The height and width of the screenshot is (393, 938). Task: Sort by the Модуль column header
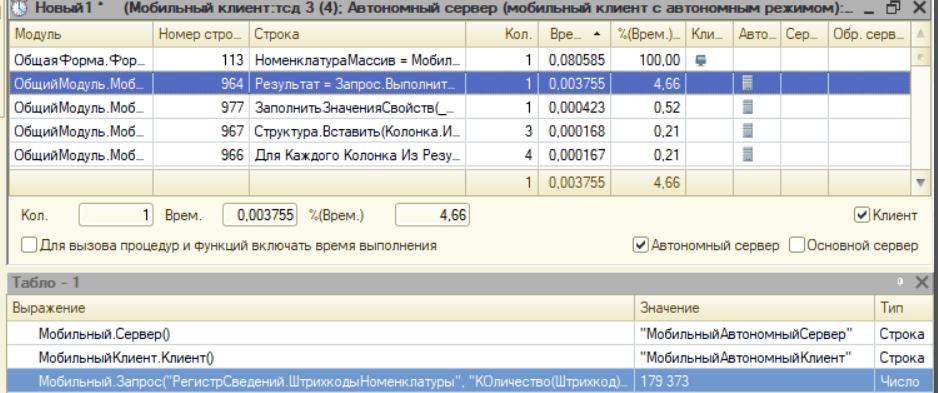click(x=81, y=35)
